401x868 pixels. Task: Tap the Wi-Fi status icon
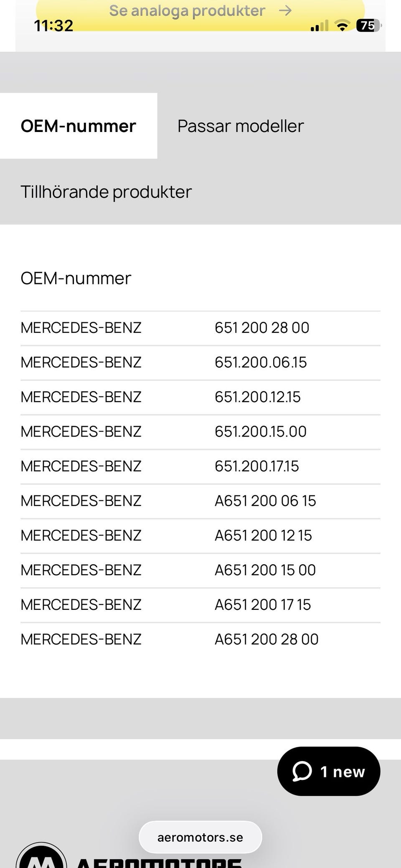342,26
